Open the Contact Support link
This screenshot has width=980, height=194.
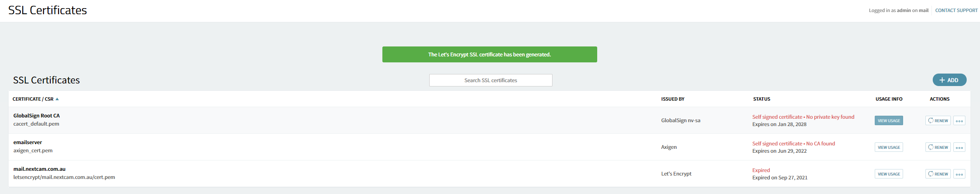[x=956, y=10]
